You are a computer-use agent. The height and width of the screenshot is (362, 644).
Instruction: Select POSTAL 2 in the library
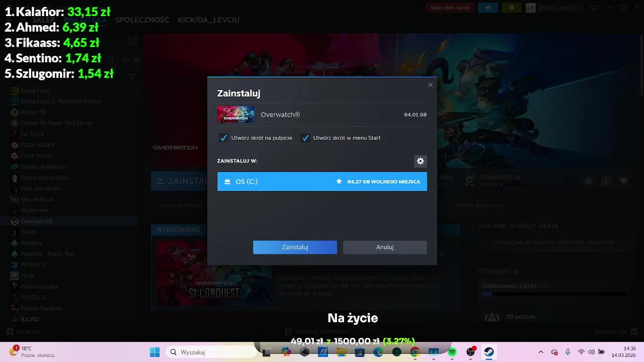[33, 298]
